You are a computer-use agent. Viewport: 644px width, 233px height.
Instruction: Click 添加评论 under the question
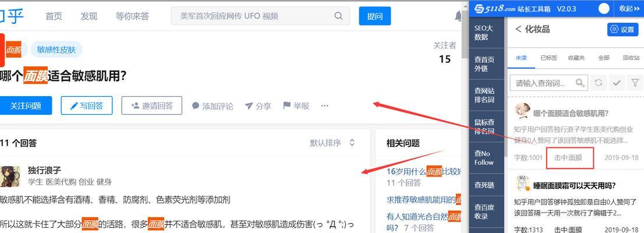tap(213, 106)
